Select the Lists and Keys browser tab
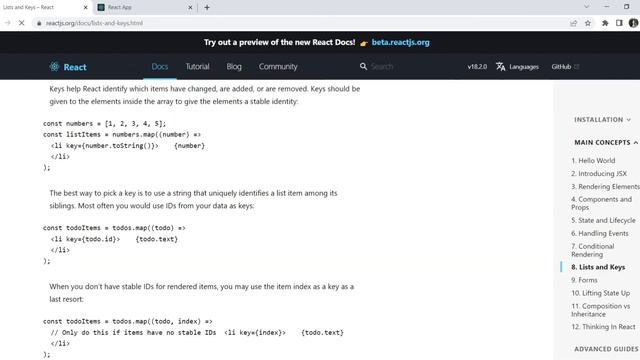640x360 pixels. 45,7
